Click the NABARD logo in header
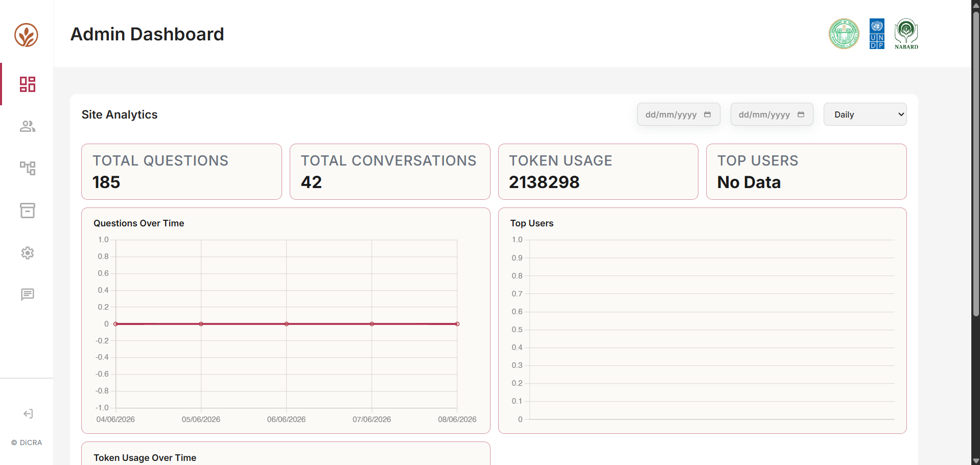Image resolution: width=980 pixels, height=465 pixels. coord(906,34)
